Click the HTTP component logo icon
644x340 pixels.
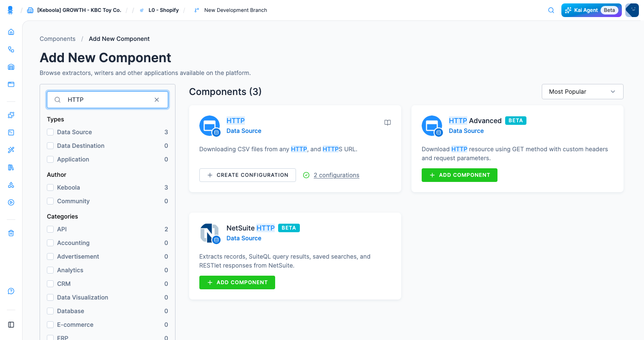tap(210, 126)
